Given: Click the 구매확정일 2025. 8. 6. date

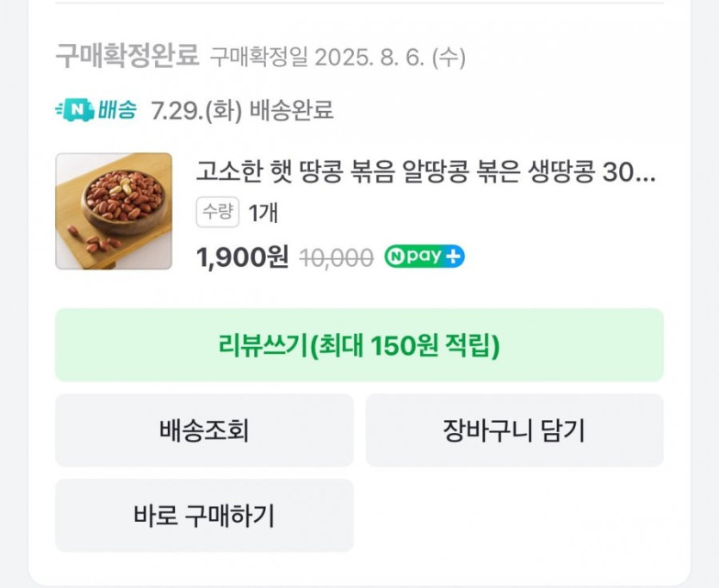Looking at the screenshot, I should 338,59.
